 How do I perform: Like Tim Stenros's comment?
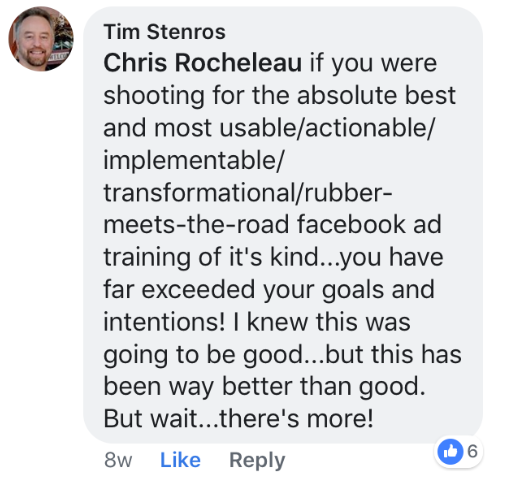coord(180,460)
